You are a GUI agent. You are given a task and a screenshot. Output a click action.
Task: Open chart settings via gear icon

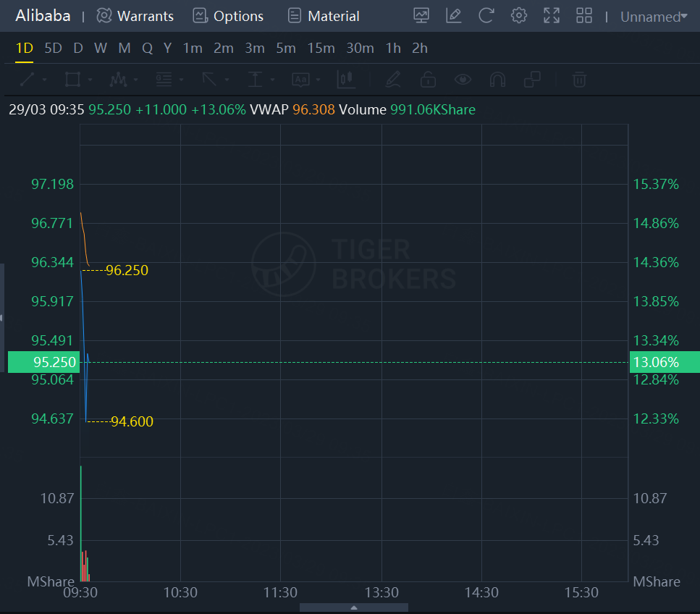pos(519,16)
